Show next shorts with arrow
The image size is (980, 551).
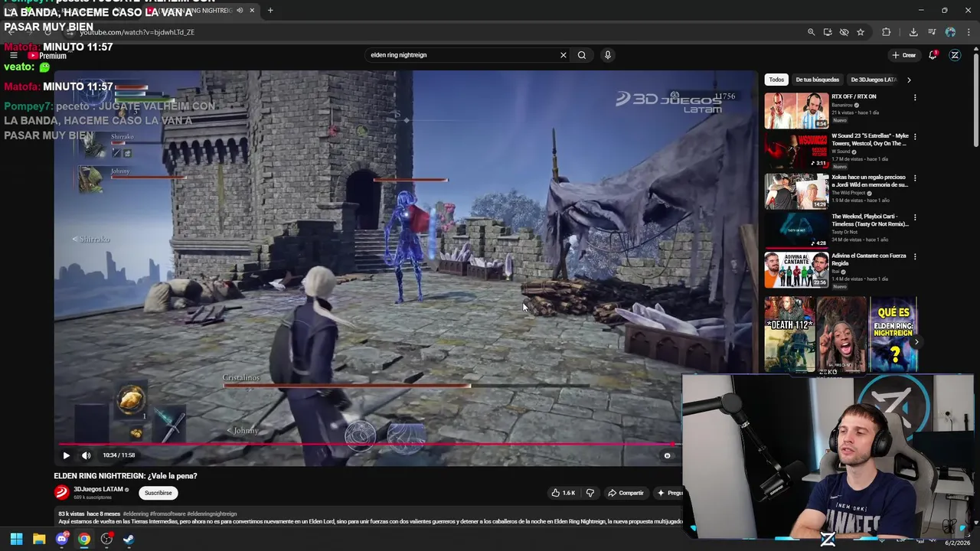[x=916, y=342]
